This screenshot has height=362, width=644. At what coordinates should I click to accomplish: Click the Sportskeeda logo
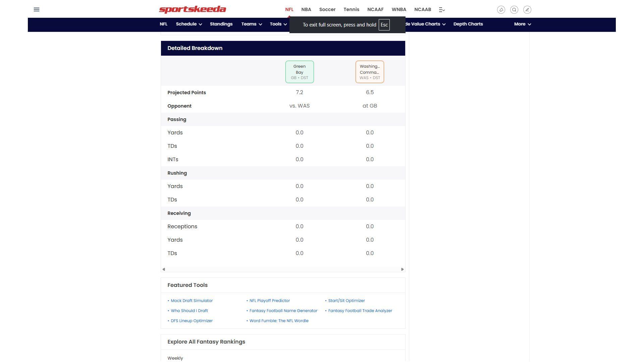click(193, 9)
